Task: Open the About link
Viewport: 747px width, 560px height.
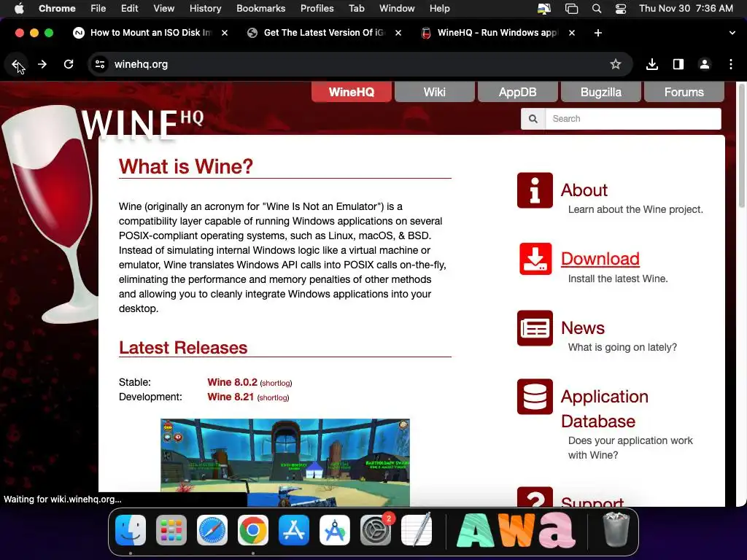Action: [584, 190]
